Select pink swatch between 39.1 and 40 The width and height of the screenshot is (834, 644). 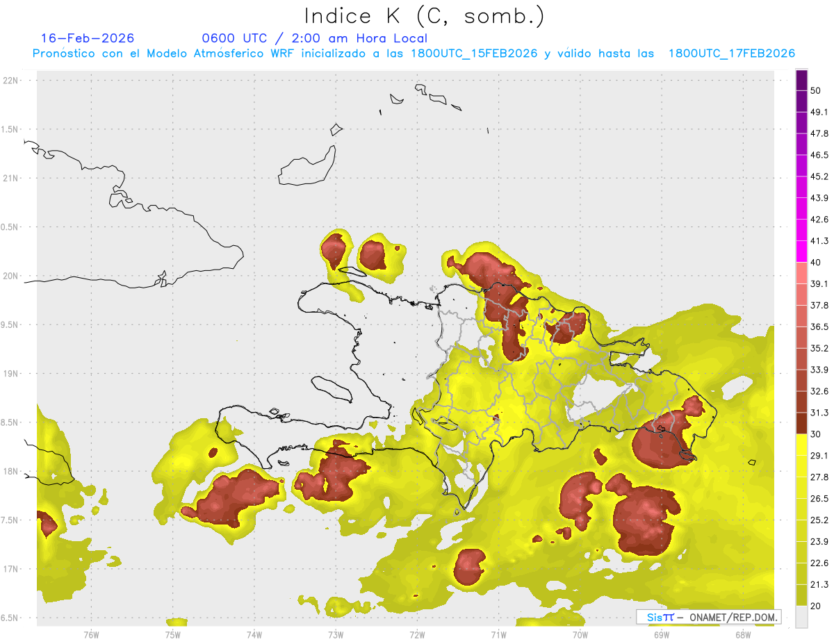[801, 273]
